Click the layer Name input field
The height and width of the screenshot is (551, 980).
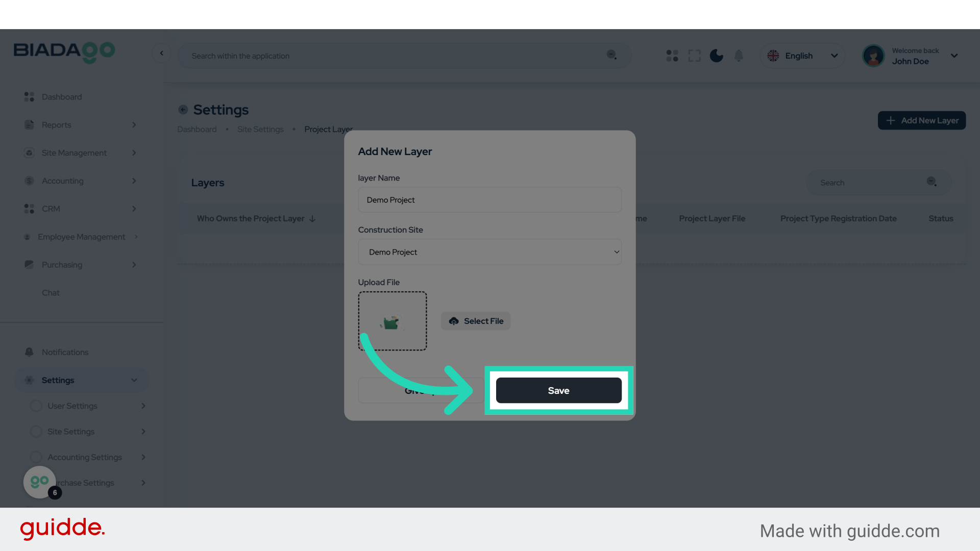pos(489,200)
